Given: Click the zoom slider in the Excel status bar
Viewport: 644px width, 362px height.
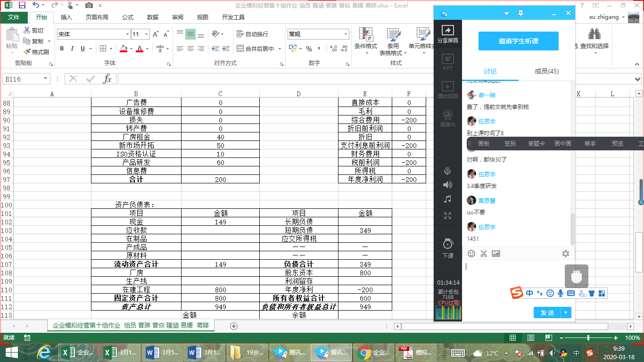Looking at the screenshot, I should (x=588, y=338).
